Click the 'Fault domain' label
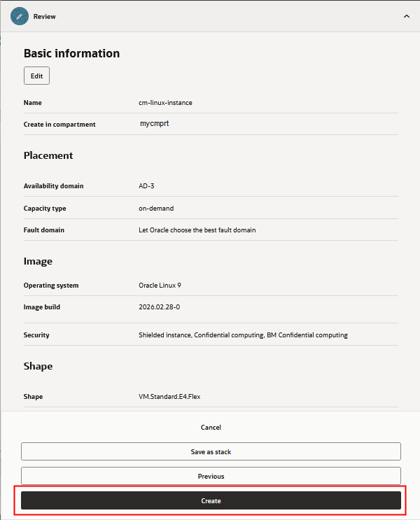 [x=44, y=230]
